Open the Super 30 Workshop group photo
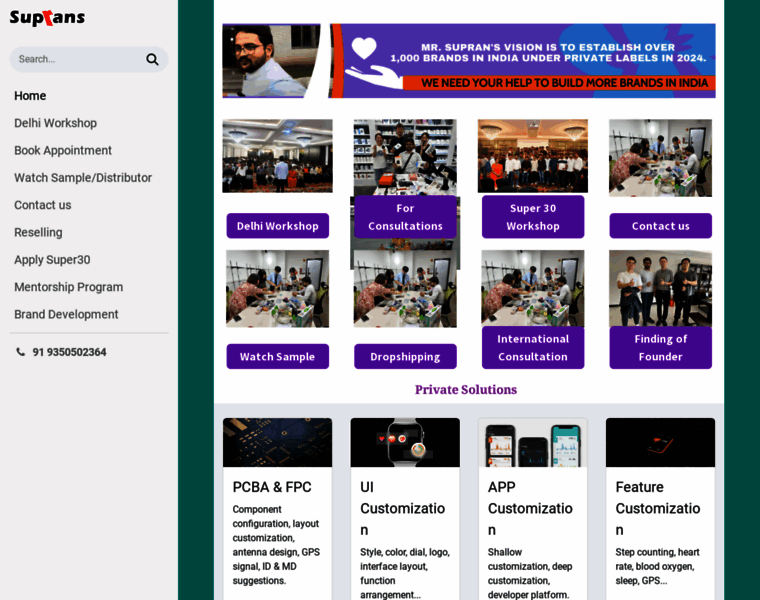 (533, 156)
